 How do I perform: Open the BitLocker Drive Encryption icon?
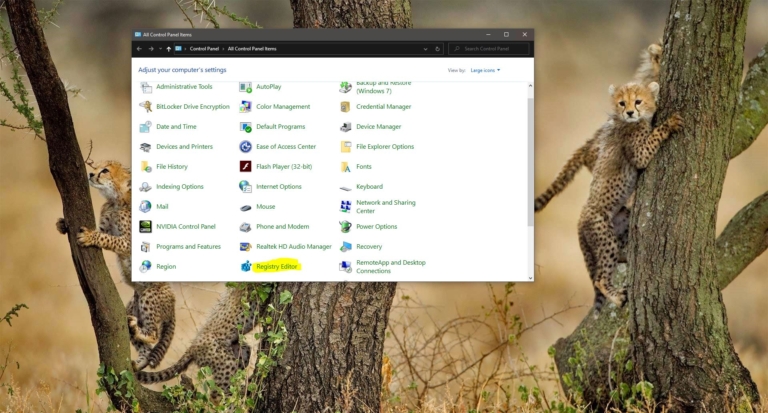pos(145,106)
